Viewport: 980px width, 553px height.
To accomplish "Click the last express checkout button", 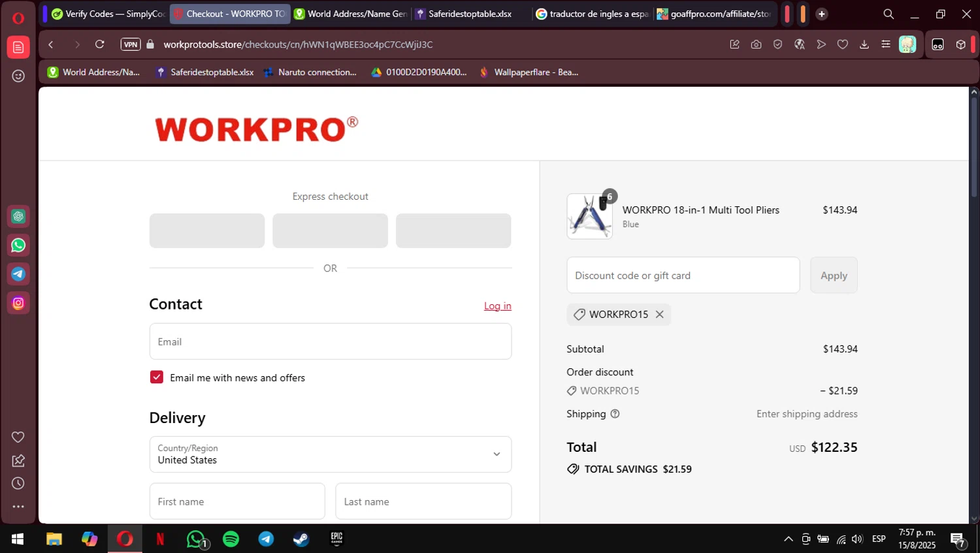I will pos(453,230).
